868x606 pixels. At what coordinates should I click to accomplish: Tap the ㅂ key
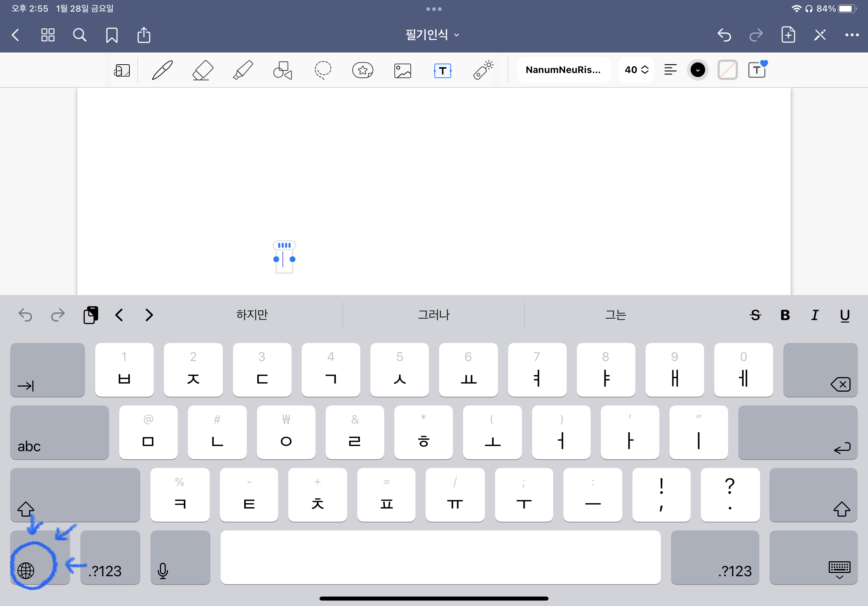(x=124, y=370)
